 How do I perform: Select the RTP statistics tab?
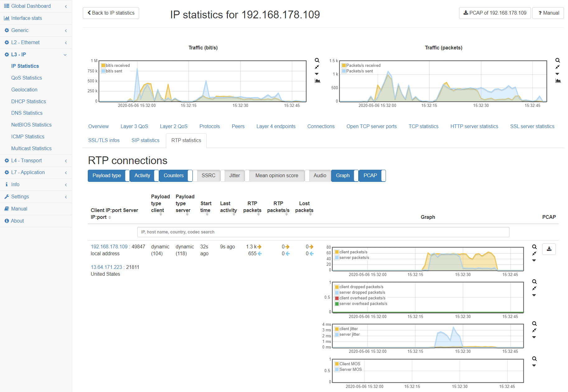pos(186,140)
